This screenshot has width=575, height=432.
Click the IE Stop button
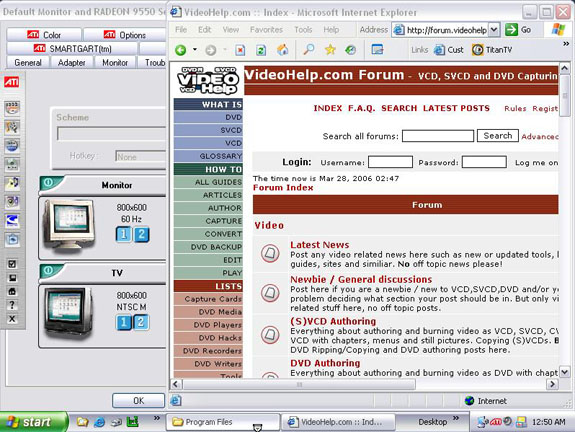pyautogui.click(x=240, y=50)
